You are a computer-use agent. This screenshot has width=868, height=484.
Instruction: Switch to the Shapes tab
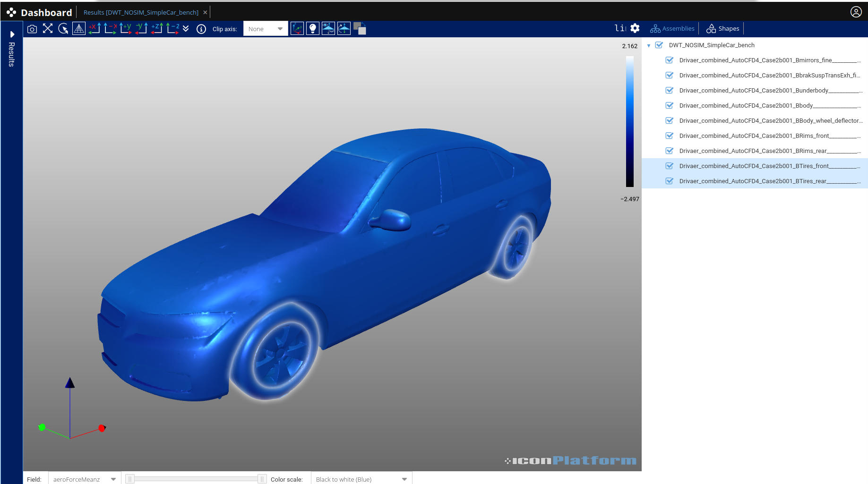click(x=722, y=29)
